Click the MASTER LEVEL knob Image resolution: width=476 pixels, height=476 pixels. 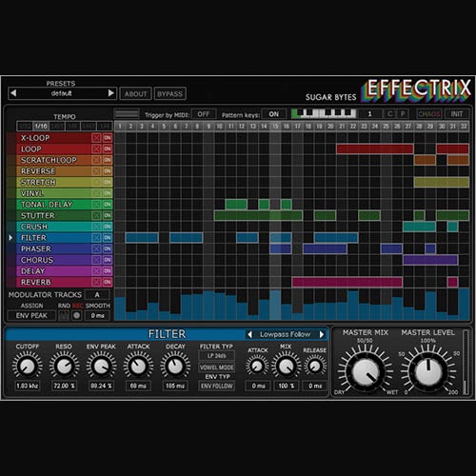[x=428, y=371]
